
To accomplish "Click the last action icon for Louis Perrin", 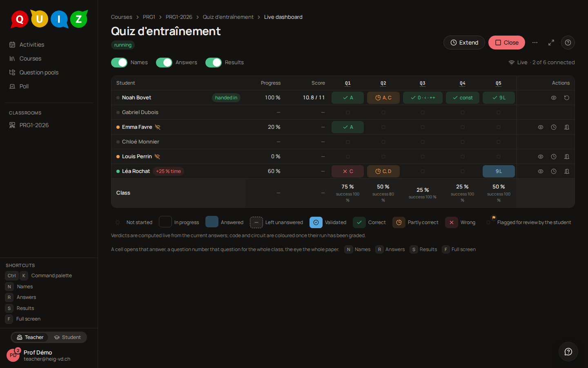I will [567, 157].
